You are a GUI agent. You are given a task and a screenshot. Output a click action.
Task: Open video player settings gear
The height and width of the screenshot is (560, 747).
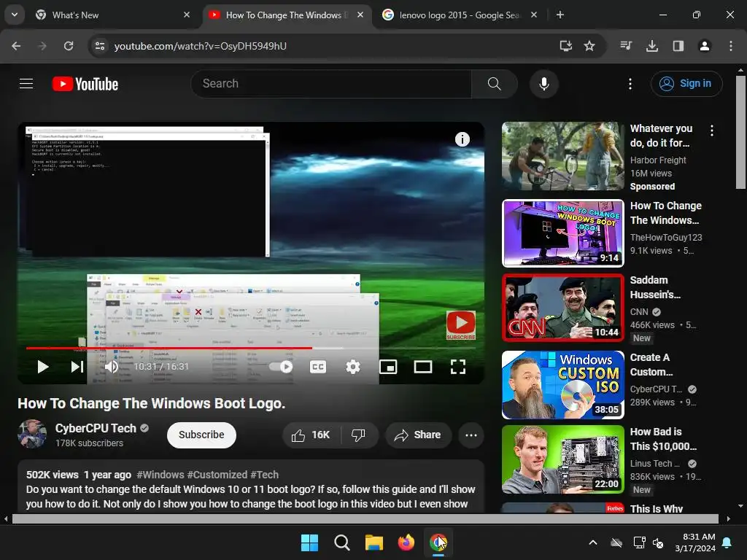click(353, 367)
